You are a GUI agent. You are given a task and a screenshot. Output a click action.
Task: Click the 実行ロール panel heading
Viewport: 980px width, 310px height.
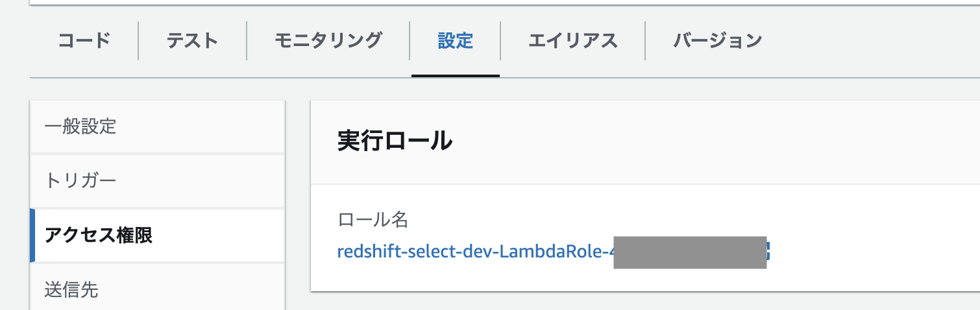coord(395,141)
